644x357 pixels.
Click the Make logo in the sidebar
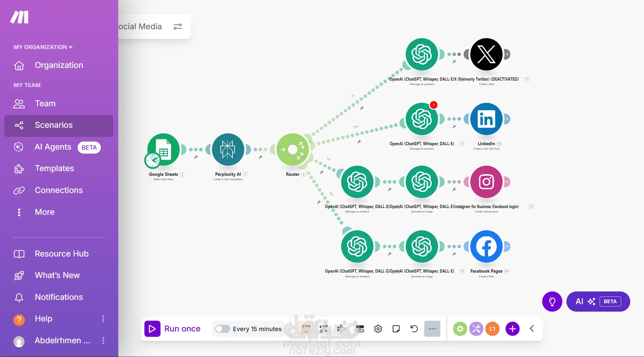click(x=19, y=17)
